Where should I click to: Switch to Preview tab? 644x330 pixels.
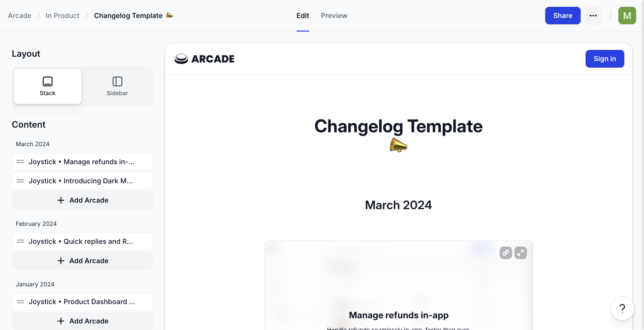334,15
